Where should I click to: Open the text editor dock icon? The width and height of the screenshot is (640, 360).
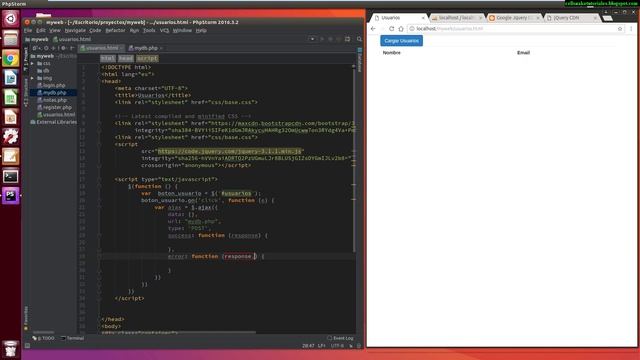pos(11,156)
